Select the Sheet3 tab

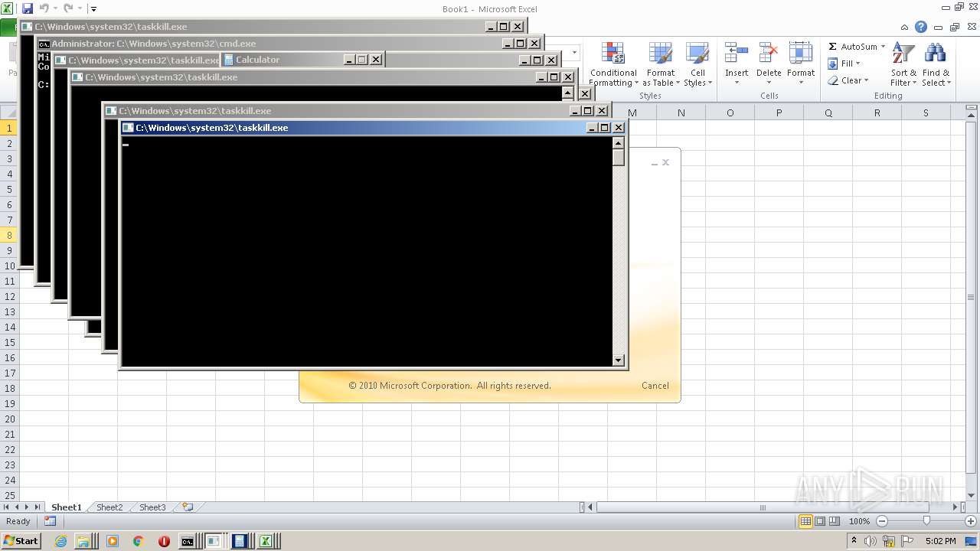pos(152,507)
